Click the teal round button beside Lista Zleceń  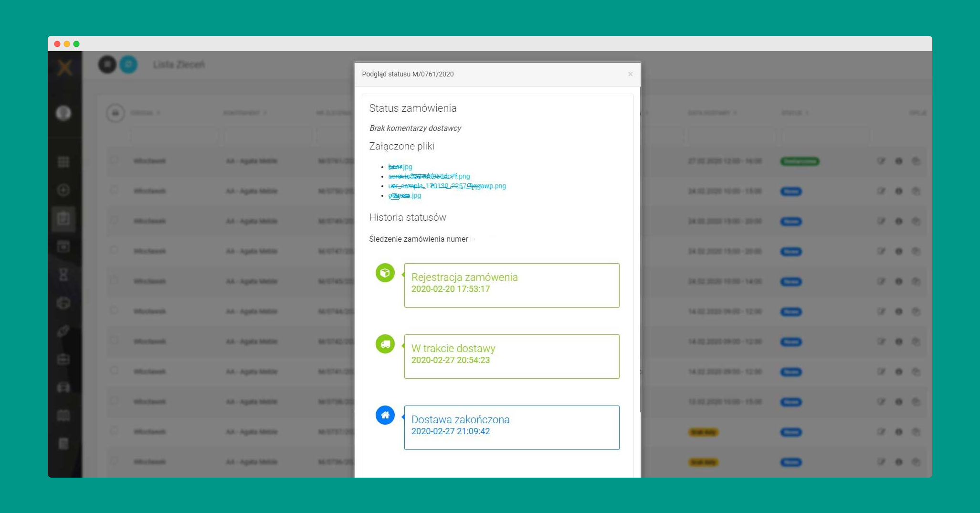(x=128, y=64)
